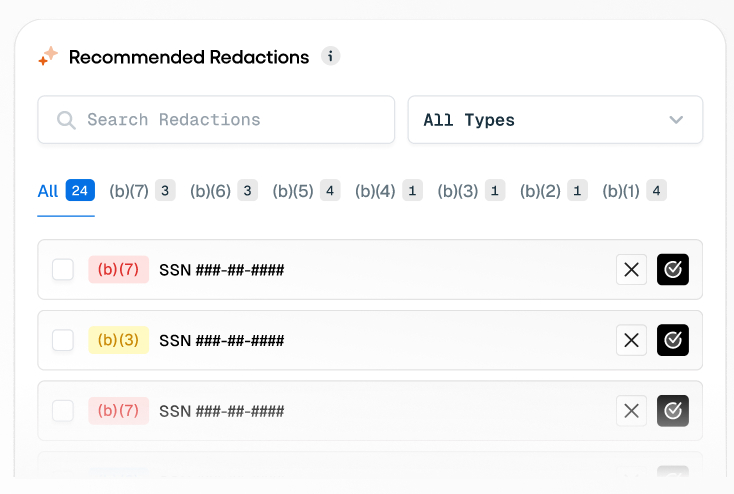Click the sparkle icon next to the title
This screenshot has width=734, height=494.
48,56
